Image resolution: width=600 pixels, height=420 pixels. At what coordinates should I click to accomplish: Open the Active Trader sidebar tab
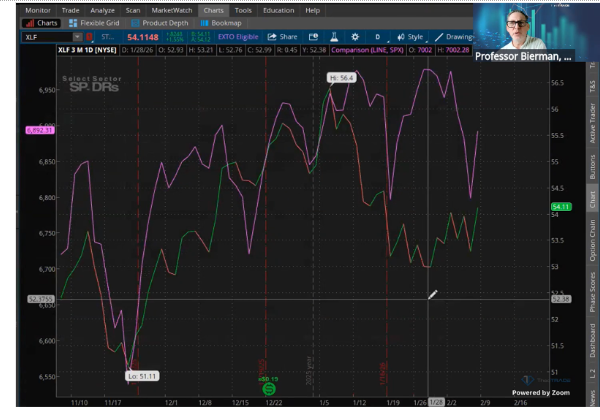coord(592,123)
